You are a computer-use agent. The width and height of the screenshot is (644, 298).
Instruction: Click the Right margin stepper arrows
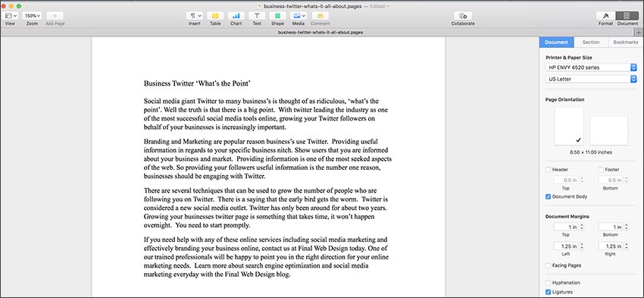click(627, 246)
